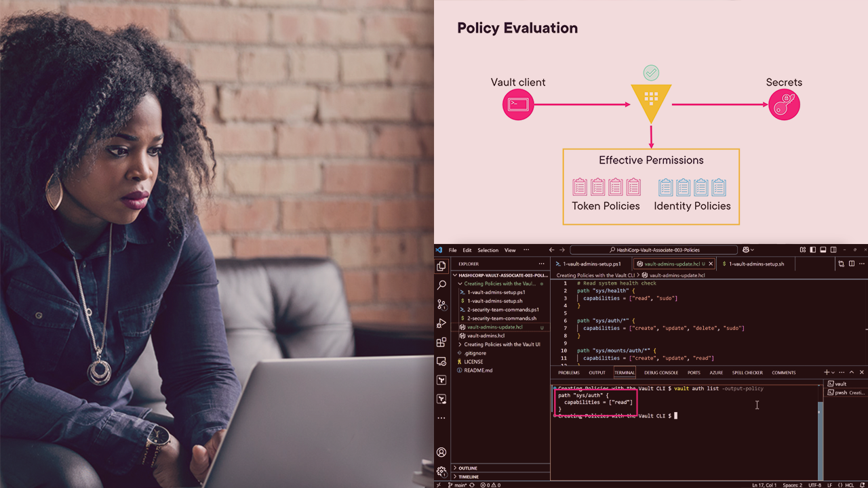Open the Extensions view
868x488 pixels.
(x=441, y=342)
